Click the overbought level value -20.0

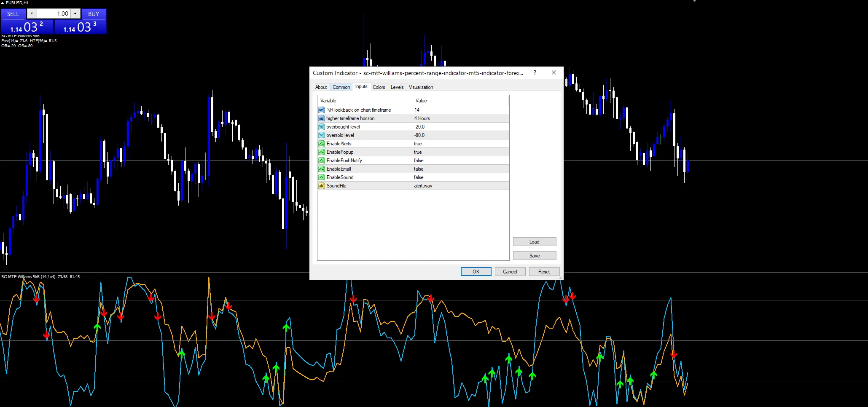(461, 127)
